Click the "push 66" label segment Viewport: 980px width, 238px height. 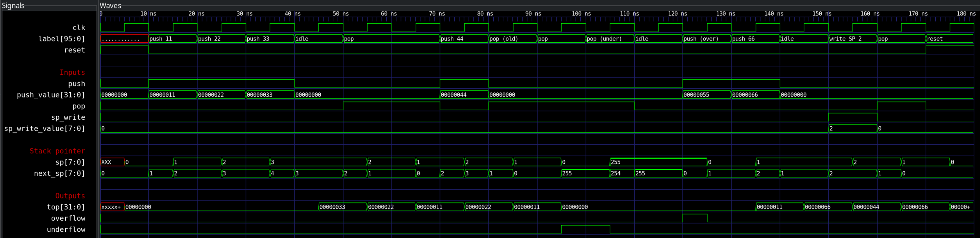click(756, 39)
